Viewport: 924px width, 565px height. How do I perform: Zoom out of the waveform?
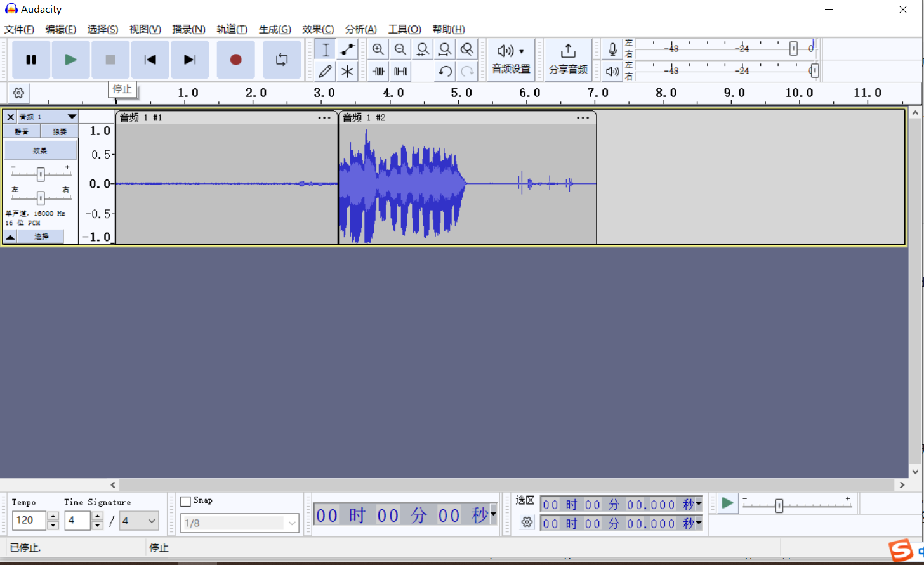[x=400, y=49]
